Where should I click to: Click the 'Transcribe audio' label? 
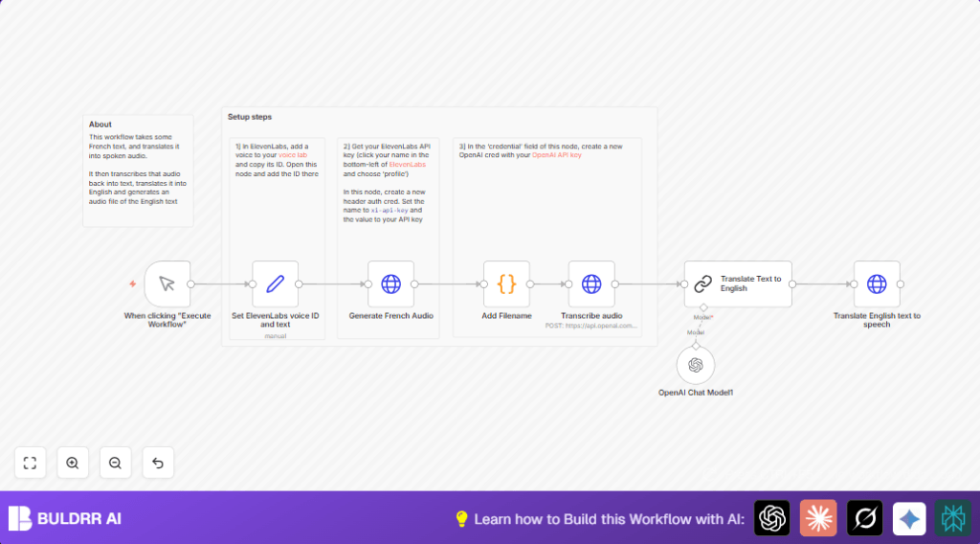[x=591, y=316]
